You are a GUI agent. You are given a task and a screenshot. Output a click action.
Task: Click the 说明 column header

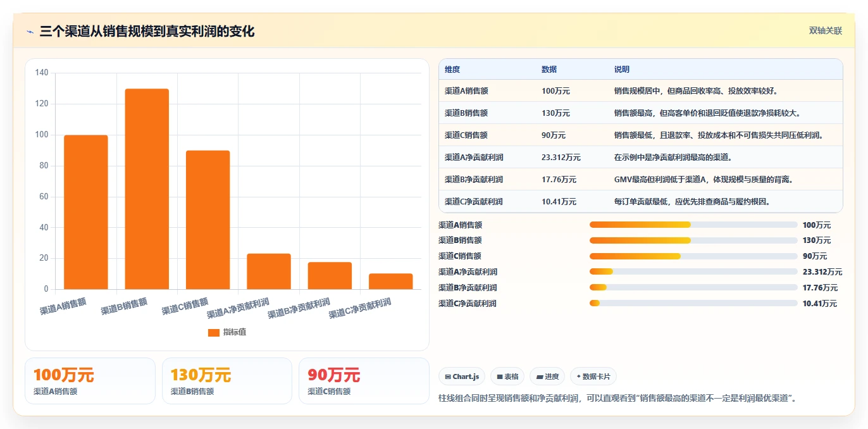[x=622, y=70]
